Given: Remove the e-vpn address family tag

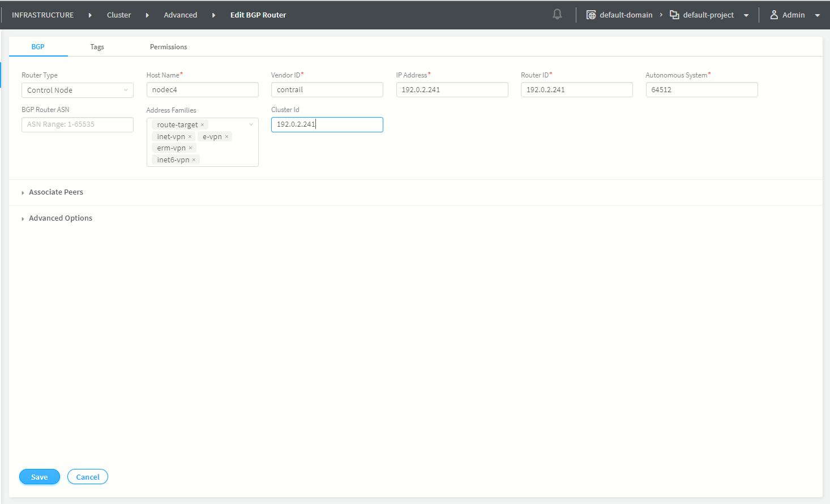Looking at the screenshot, I should click(226, 137).
